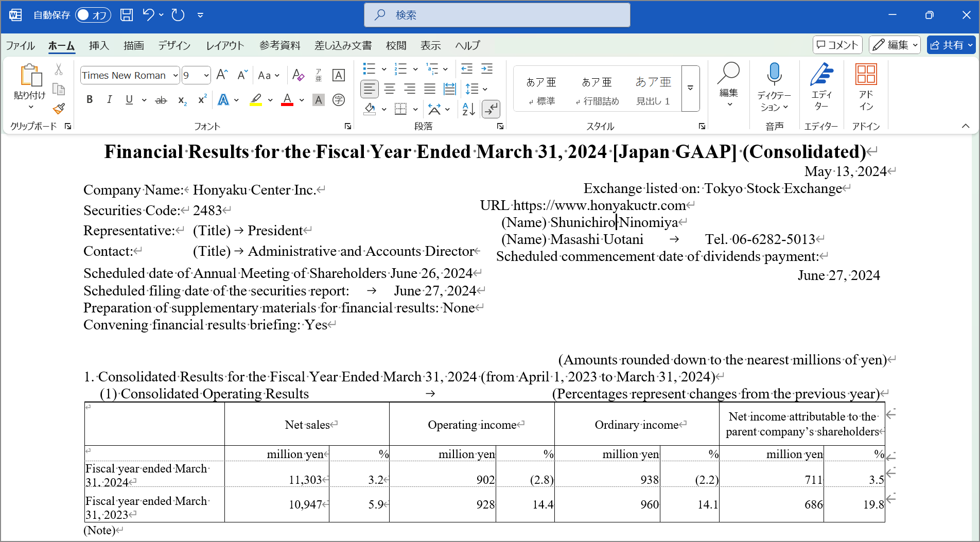Click the 共有 share button

[951, 45]
